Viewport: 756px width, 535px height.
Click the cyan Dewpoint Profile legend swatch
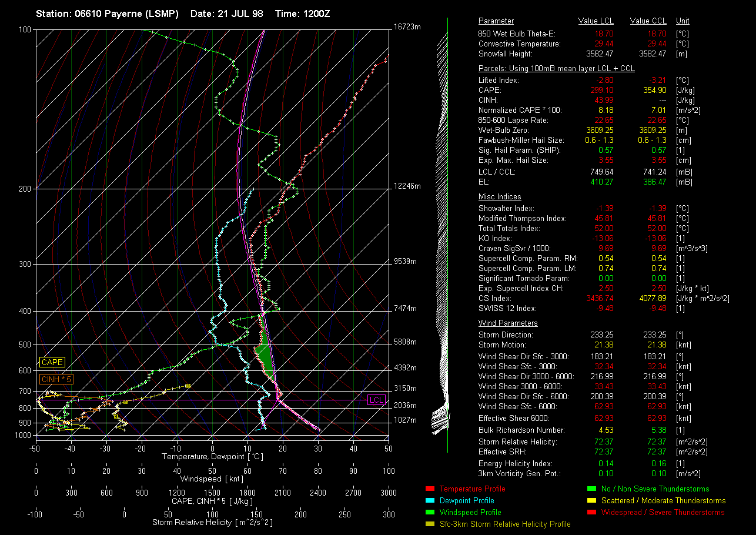tap(429, 500)
